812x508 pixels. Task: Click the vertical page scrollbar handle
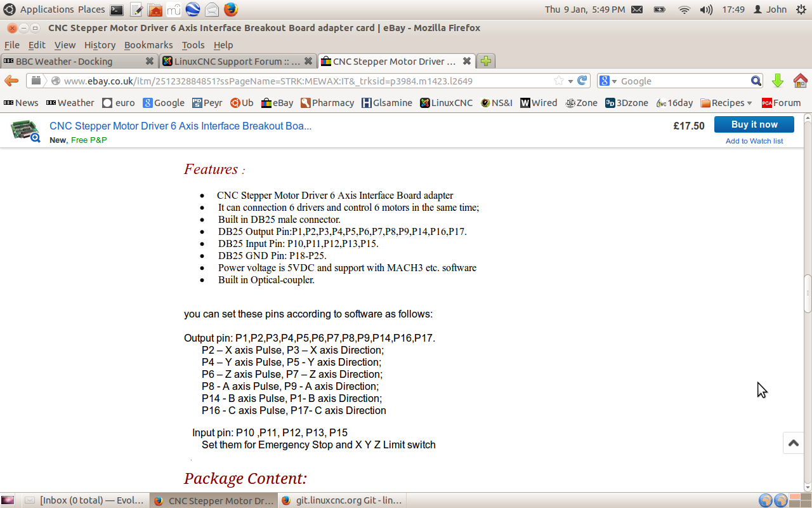[x=808, y=293]
